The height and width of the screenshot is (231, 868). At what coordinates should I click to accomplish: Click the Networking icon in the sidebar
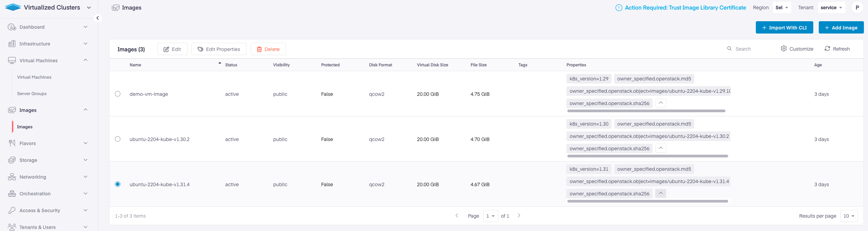click(x=12, y=177)
